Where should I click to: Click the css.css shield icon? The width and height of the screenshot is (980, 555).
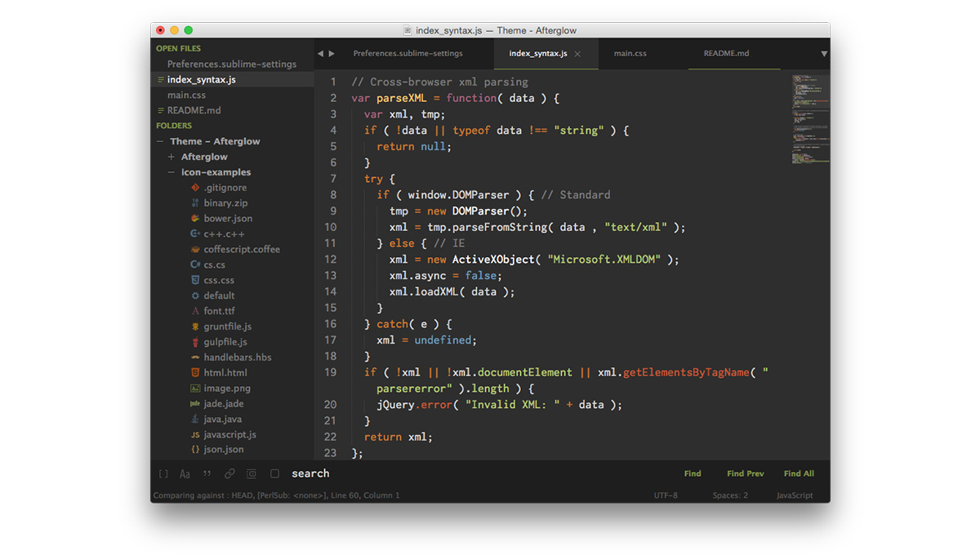tap(195, 280)
